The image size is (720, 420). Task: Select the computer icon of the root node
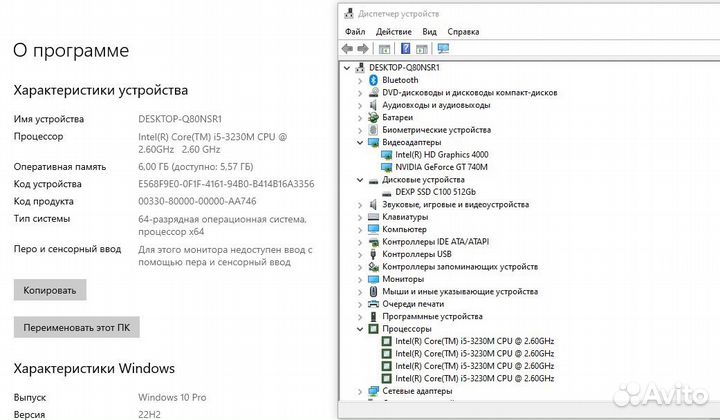360,67
